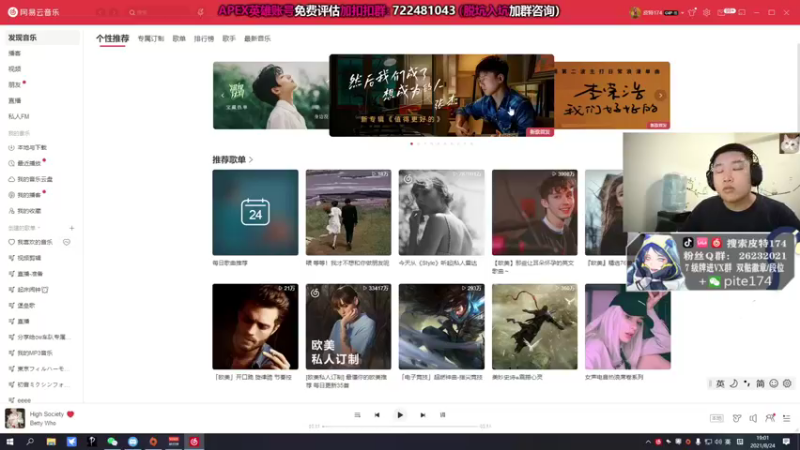Skip to previous track
This screenshot has height=450, width=800.
click(377, 415)
